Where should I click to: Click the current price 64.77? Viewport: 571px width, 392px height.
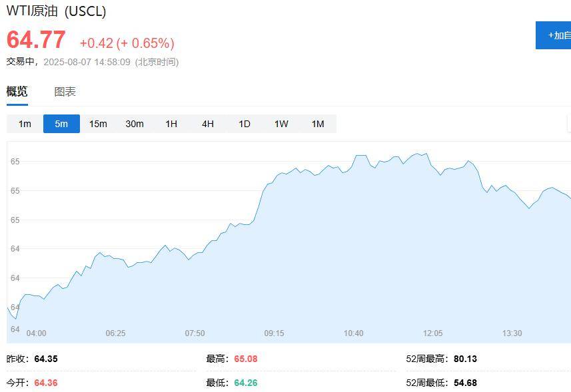35,40
